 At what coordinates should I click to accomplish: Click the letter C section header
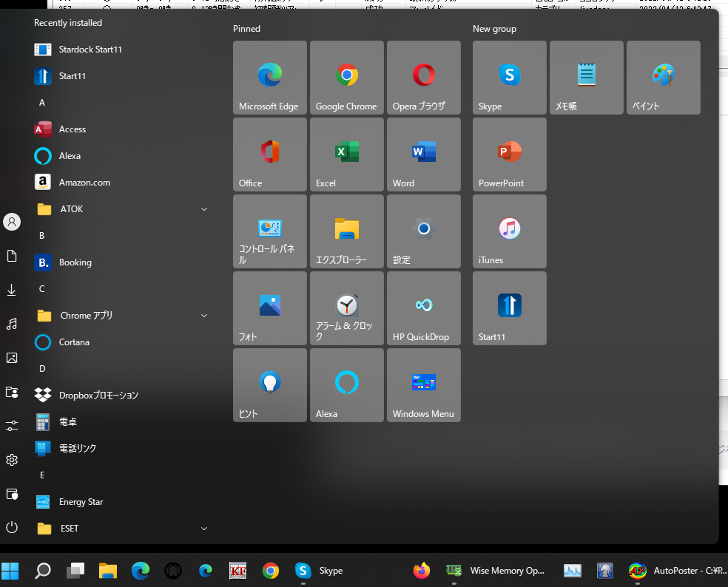(x=42, y=288)
